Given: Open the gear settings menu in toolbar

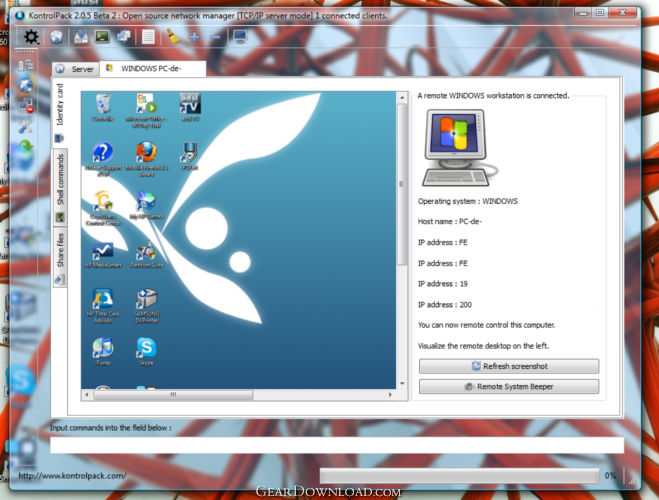Looking at the screenshot, I should point(31,37).
